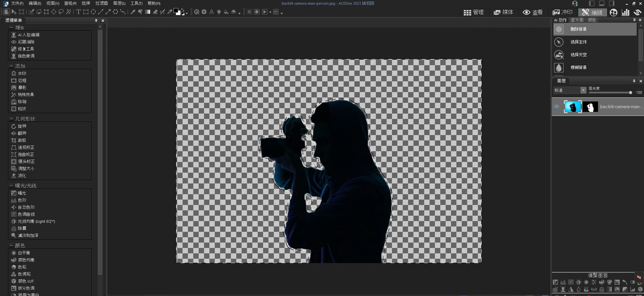This screenshot has width=644, height=296.
Task: Add a Curves adjustment layer
Action: point(571,282)
